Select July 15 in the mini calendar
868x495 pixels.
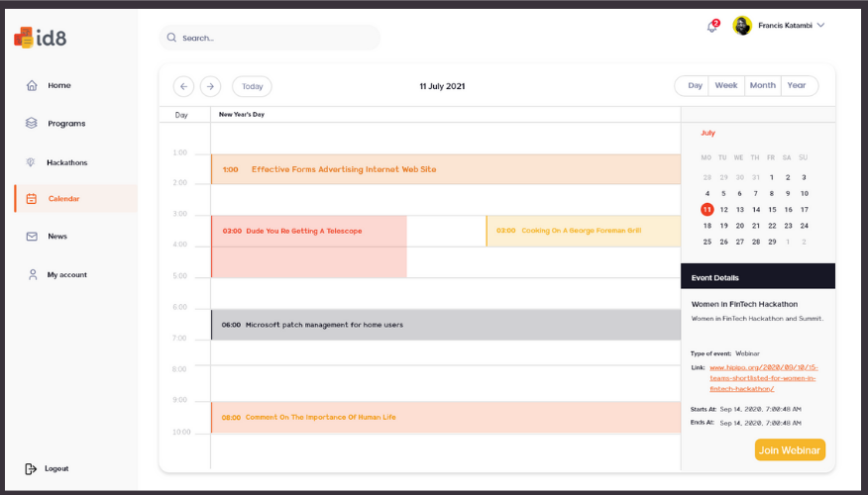(x=772, y=210)
